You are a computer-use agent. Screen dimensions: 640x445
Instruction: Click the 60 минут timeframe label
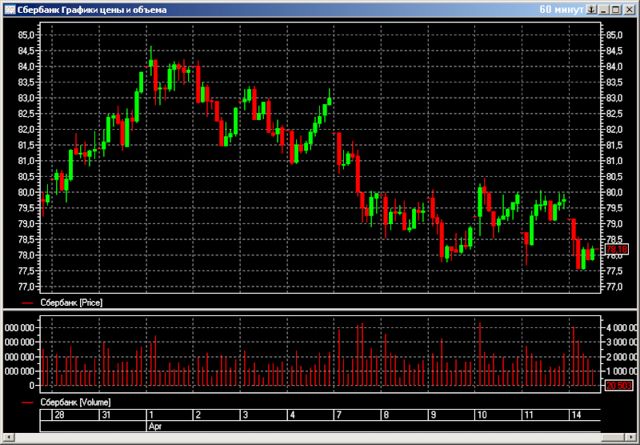point(560,9)
